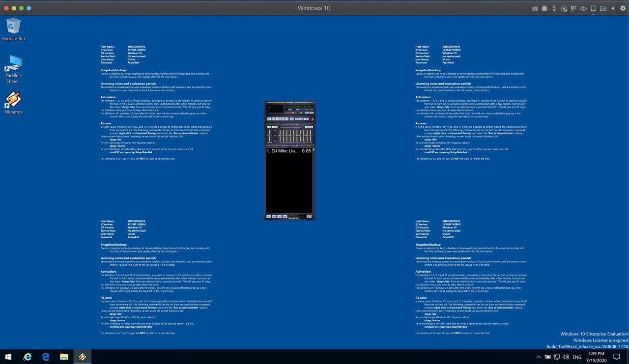Open Parallels keyboard icon in title bar
Screen dimensions: 629x364
534,8
